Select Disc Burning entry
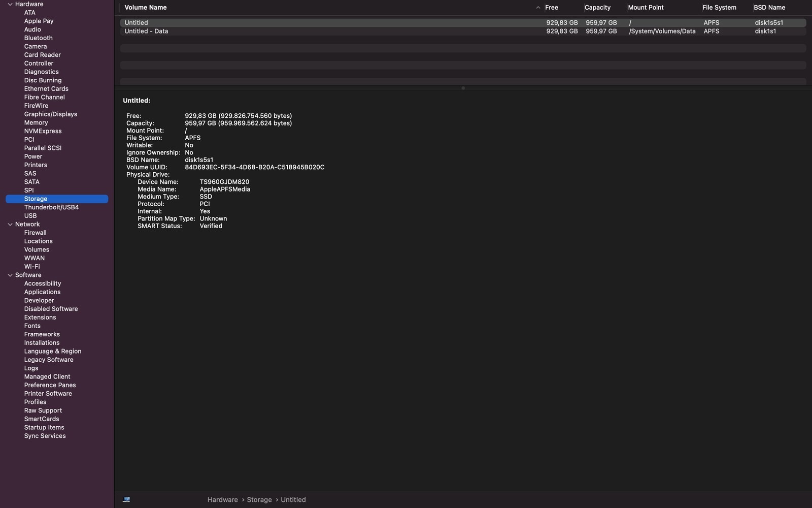 pos(43,80)
